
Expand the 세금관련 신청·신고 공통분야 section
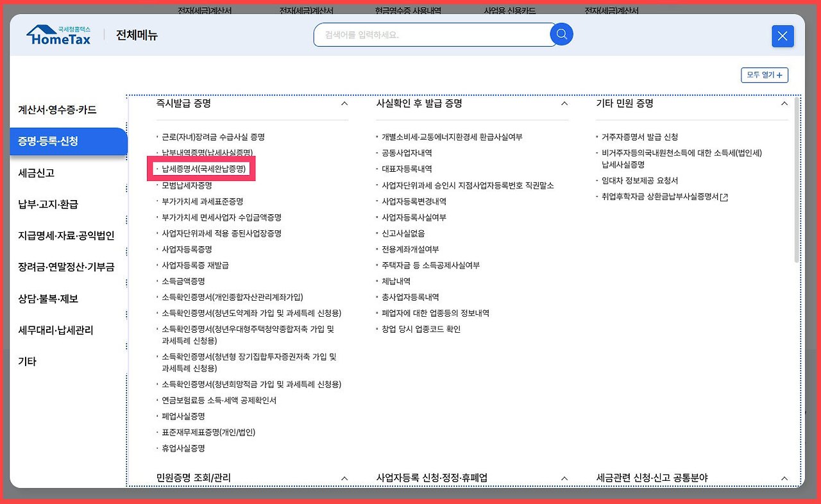[784, 478]
